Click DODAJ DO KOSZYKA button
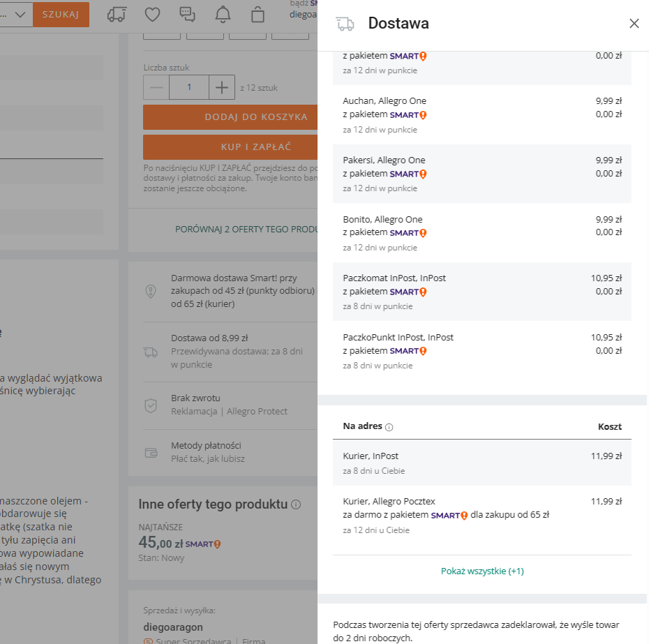The height and width of the screenshot is (644, 649). click(x=230, y=117)
